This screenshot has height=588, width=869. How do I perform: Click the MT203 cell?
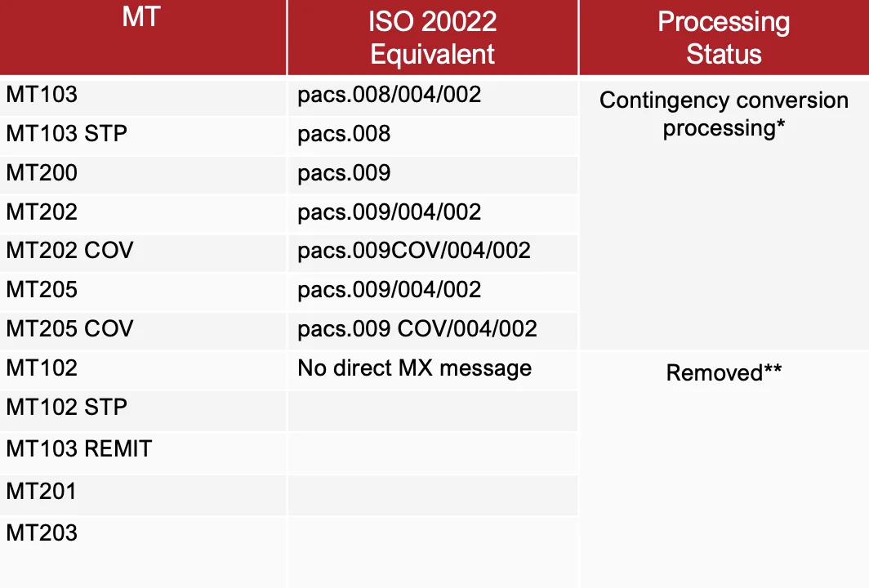tap(42, 533)
